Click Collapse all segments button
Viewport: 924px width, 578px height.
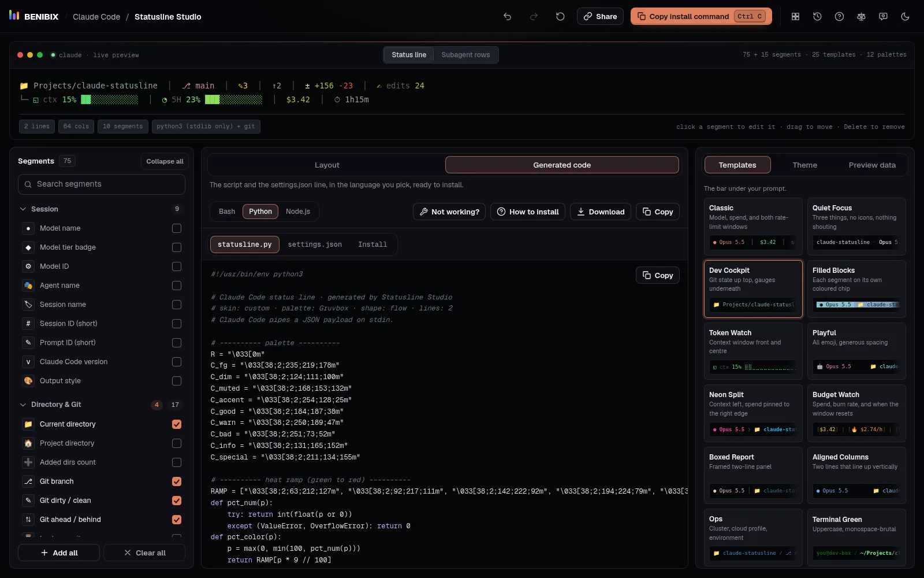tap(165, 161)
